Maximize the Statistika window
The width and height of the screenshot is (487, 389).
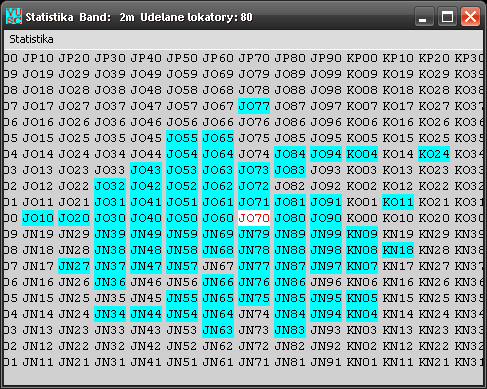coord(447,16)
